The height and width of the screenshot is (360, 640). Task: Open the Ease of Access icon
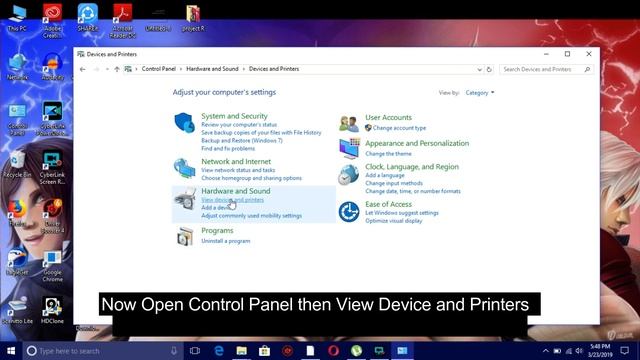(349, 212)
